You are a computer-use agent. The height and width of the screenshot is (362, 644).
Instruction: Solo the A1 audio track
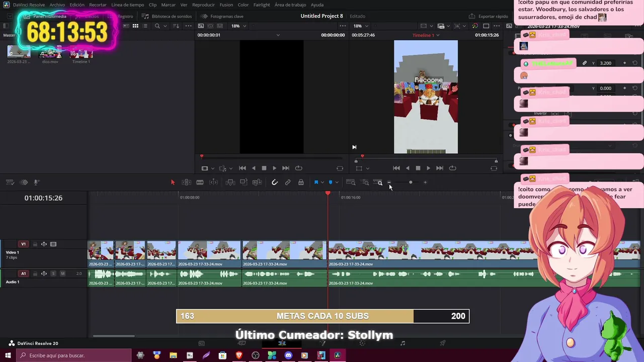(53, 274)
